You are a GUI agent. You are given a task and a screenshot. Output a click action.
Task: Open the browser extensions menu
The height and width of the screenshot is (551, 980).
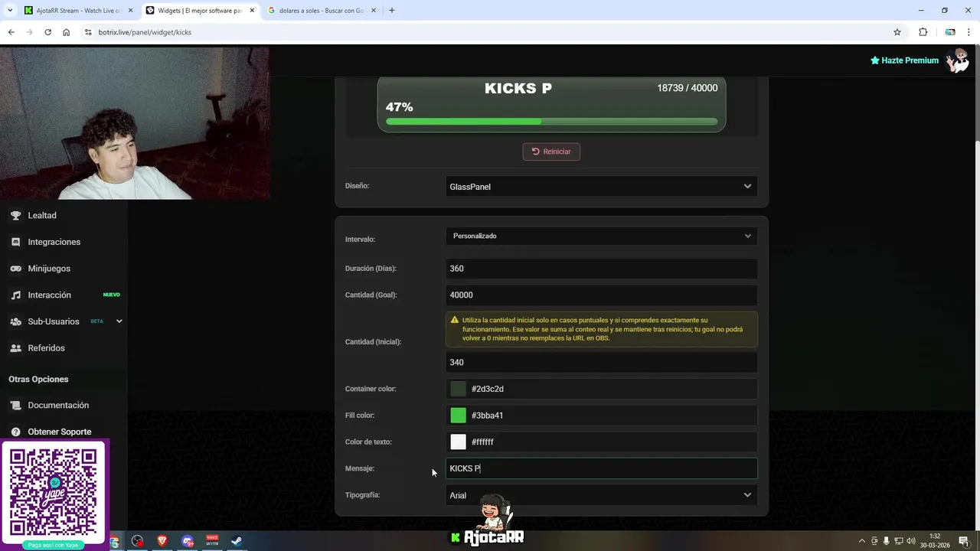click(x=923, y=32)
